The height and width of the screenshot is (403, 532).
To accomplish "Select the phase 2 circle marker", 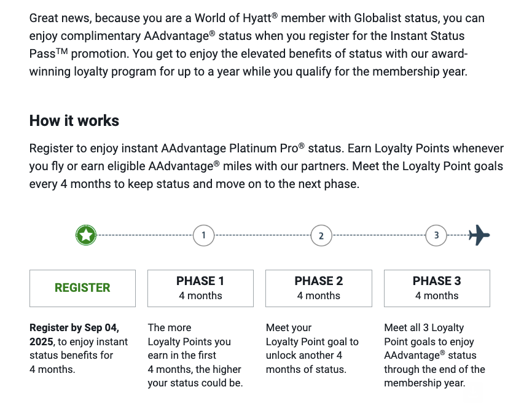I will coord(321,235).
